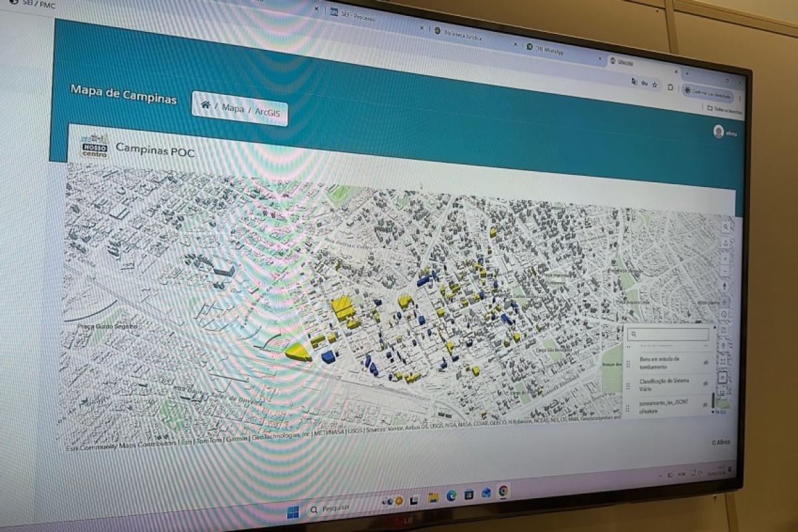
Task: Toggle visibility of Classificação do Sistema Viário layer
Action: 706,384
